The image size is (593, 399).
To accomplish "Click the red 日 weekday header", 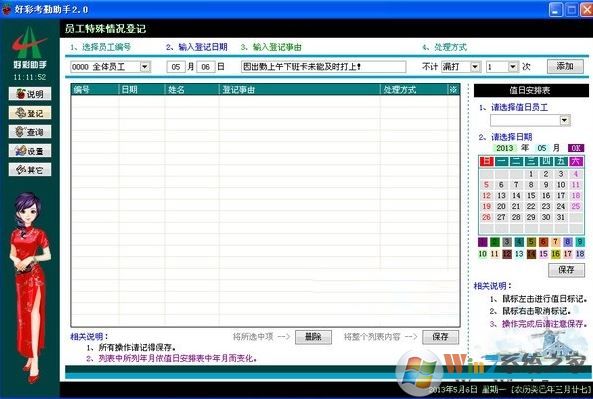I will click(486, 161).
